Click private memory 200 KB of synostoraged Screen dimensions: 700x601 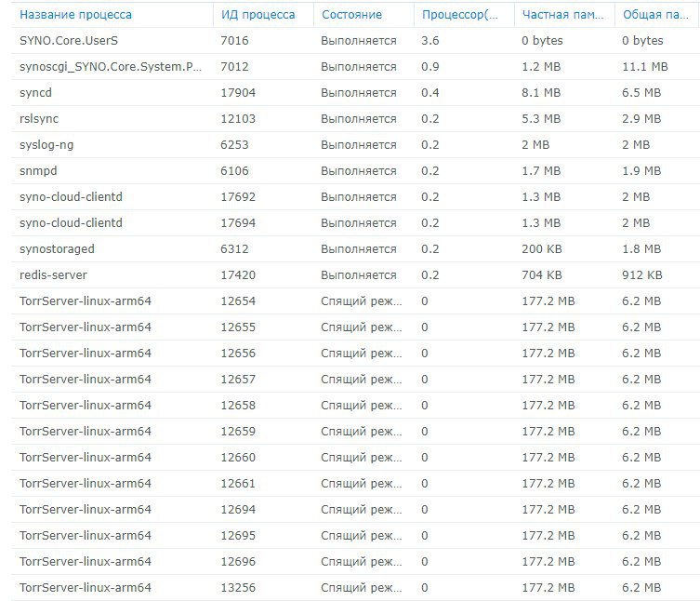542,249
